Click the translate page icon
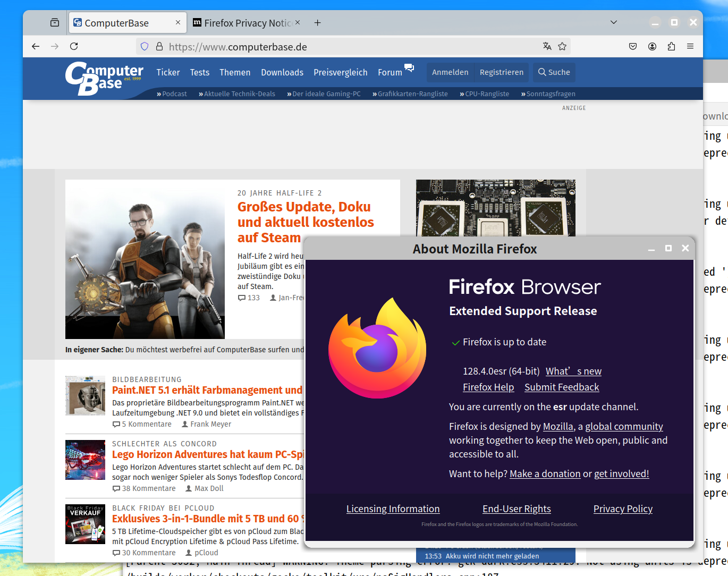 click(x=547, y=46)
